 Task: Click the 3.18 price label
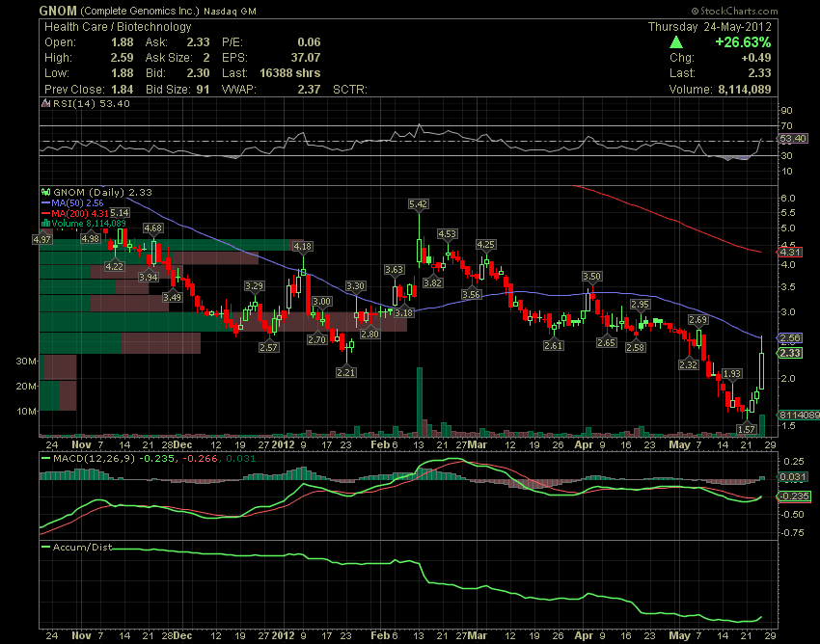403,312
